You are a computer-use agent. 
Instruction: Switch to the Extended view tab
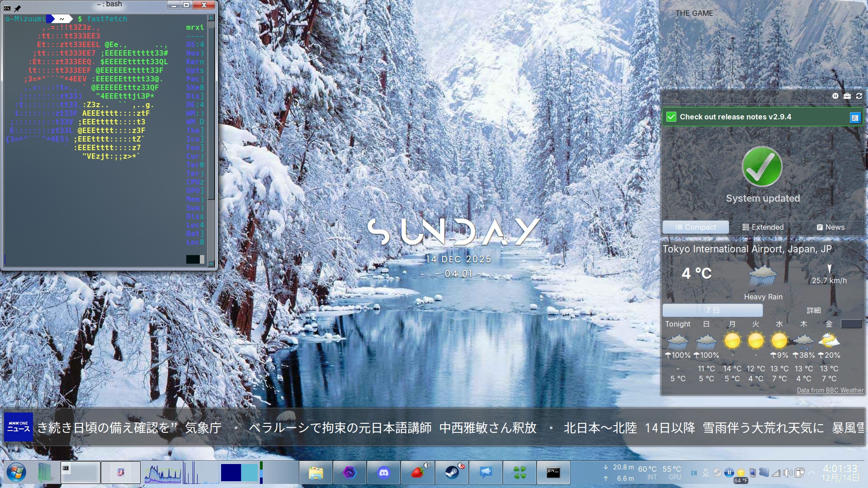click(763, 227)
